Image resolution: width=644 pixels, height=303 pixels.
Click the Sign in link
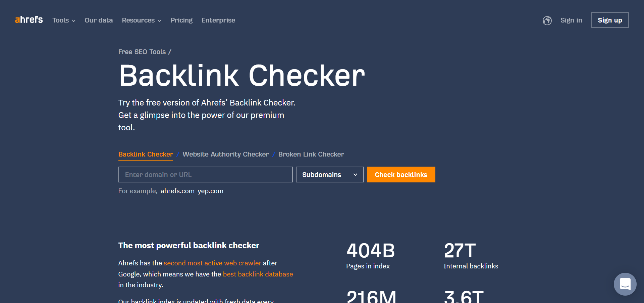click(x=571, y=20)
